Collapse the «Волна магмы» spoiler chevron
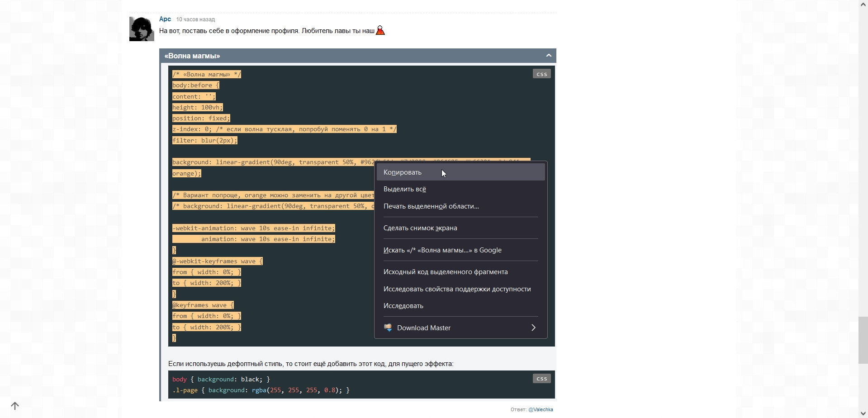Viewport: 868px width, 418px height. pyautogui.click(x=548, y=56)
